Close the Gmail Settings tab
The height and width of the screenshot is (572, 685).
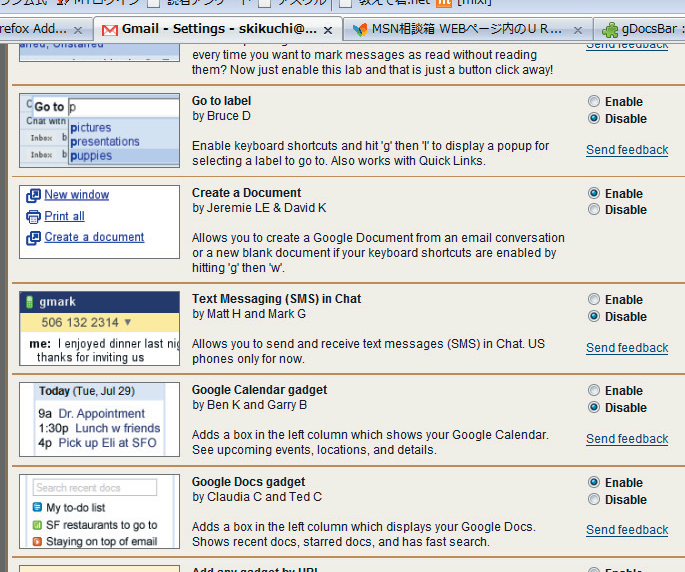[328, 30]
